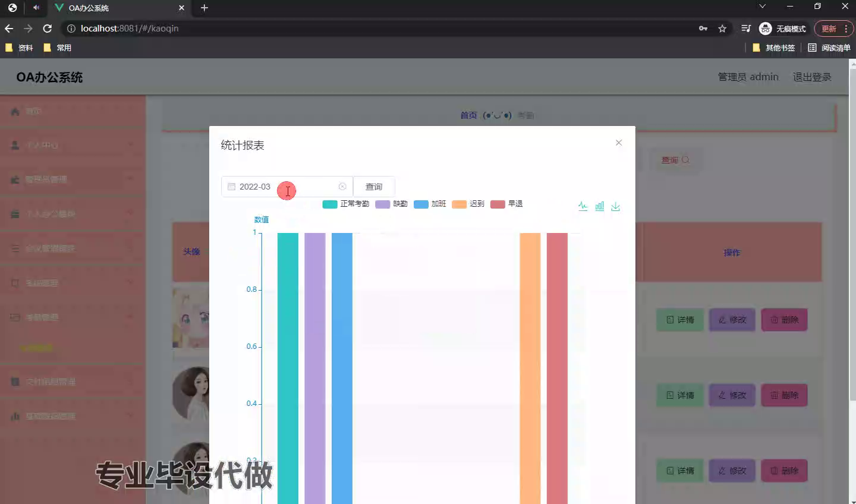Image resolution: width=856 pixels, height=504 pixels.
Task: Open the media control icon in toolbar
Action: (746, 29)
